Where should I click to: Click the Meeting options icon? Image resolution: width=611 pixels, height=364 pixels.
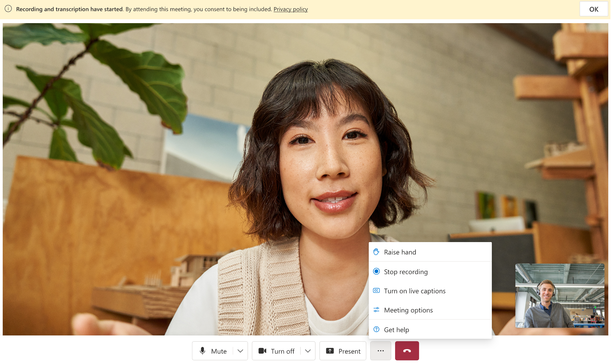pos(376,310)
